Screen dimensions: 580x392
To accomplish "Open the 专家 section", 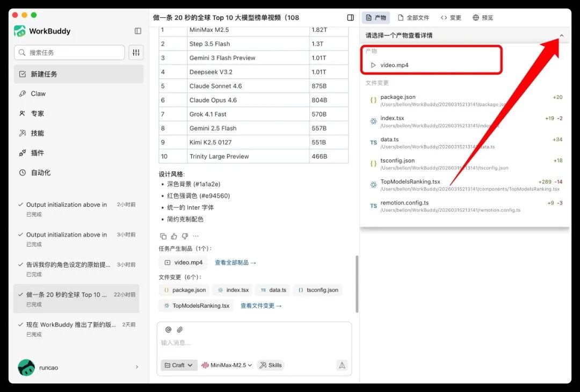I will (79, 113).
